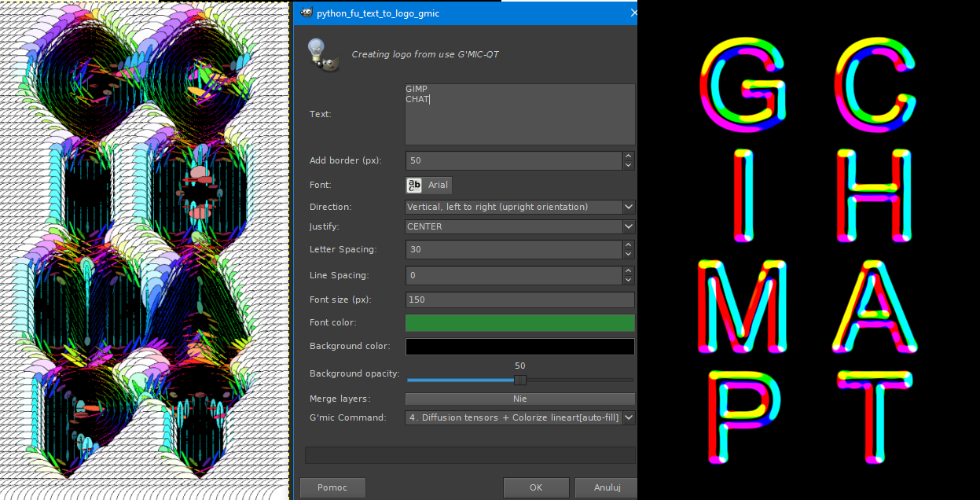980x500 pixels.
Task: Click the letter H in the logo preview
Action: 875,197
